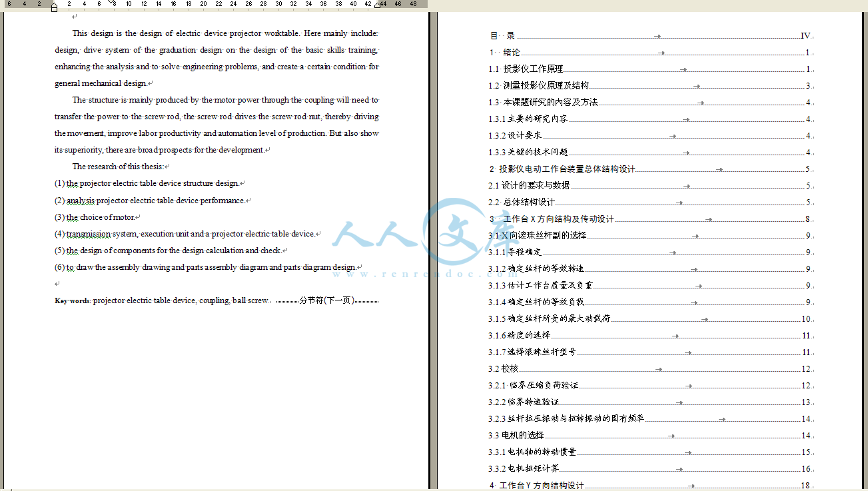Go to 3.1.5 确定丝杆所受的最大动载荷
The image size is (868, 491).
(x=651, y=319)
